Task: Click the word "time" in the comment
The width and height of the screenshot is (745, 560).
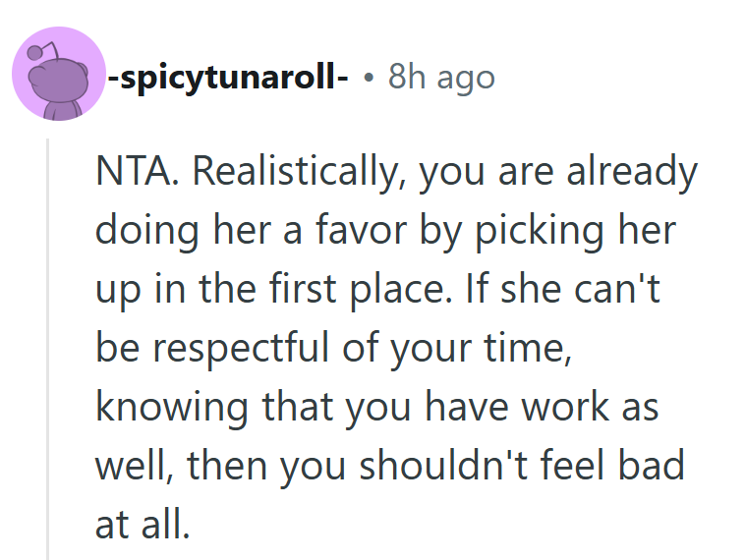Action: pos(523,350)
